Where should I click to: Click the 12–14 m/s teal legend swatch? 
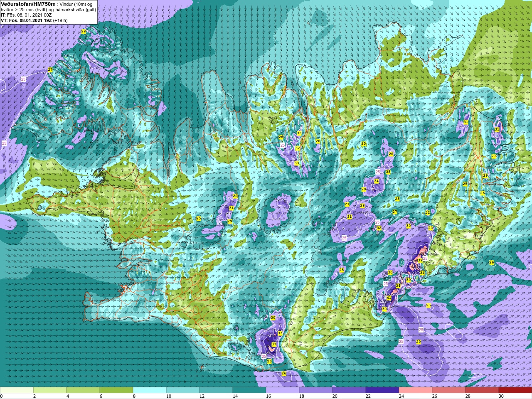pos(216,390)
